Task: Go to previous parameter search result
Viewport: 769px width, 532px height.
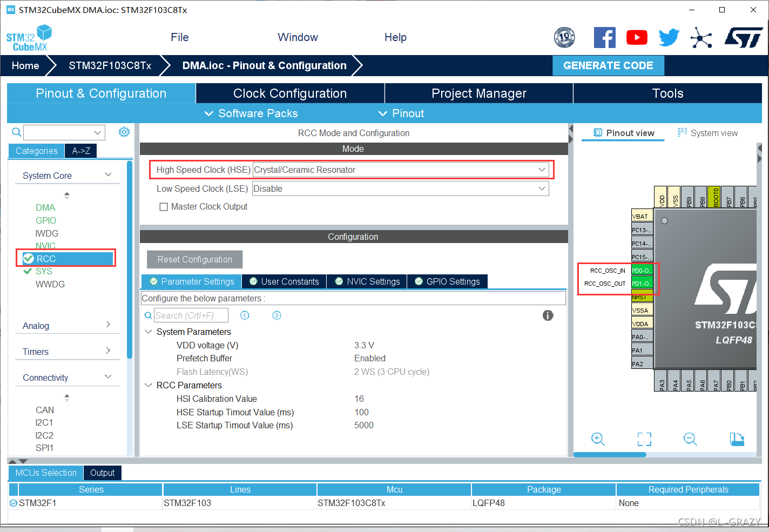Action: click(x=245, y=315)
